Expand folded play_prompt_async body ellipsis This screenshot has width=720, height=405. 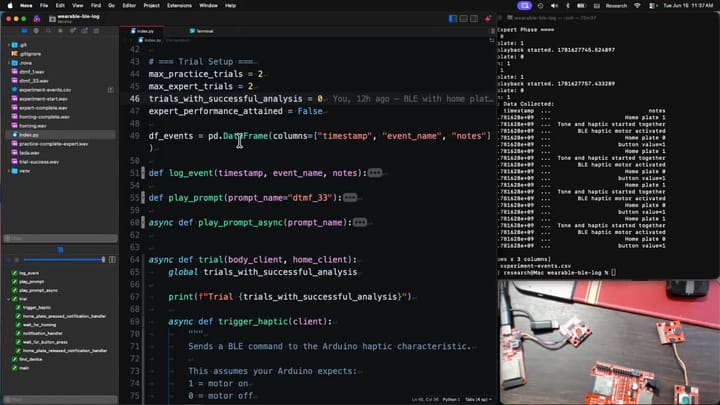360,223
